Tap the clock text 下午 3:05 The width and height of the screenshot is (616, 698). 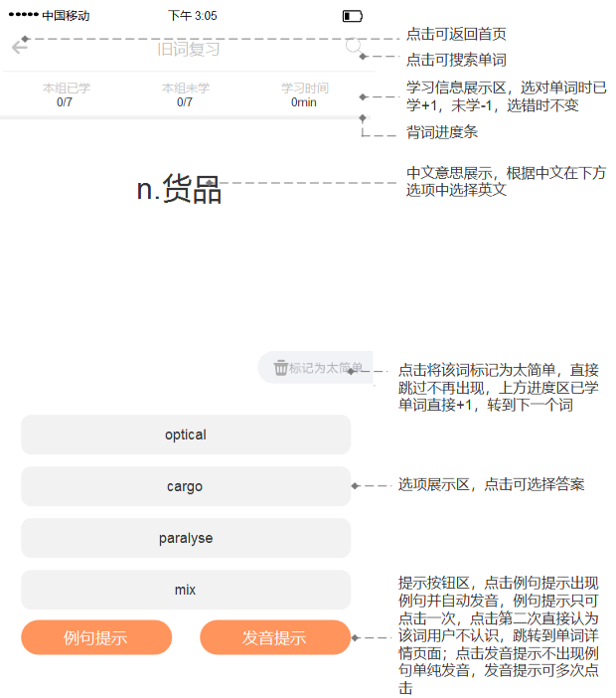pyautogui.click(x=192, y=16)
